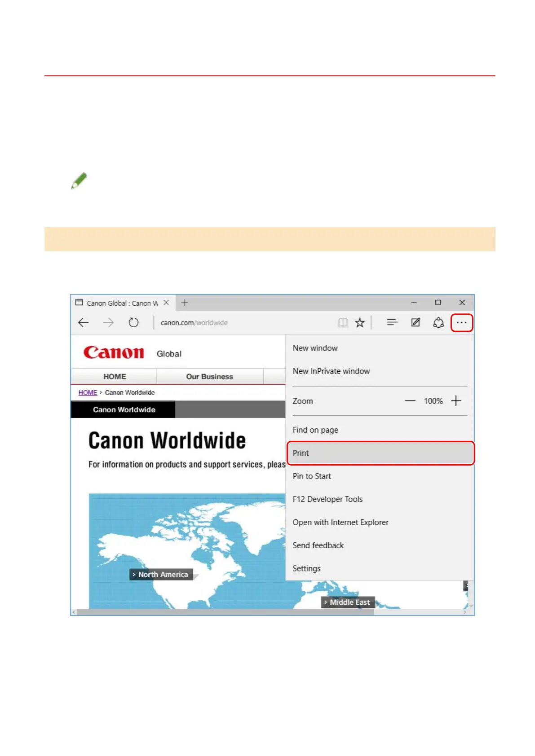
Task: Follow the HOME breadcrumb link
Action: click(x=88, y=393)
